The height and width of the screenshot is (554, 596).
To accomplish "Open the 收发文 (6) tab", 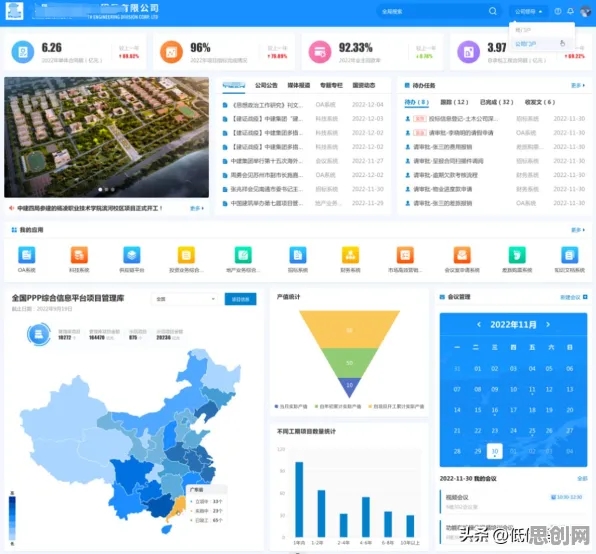I will click(x=540, y=102).
